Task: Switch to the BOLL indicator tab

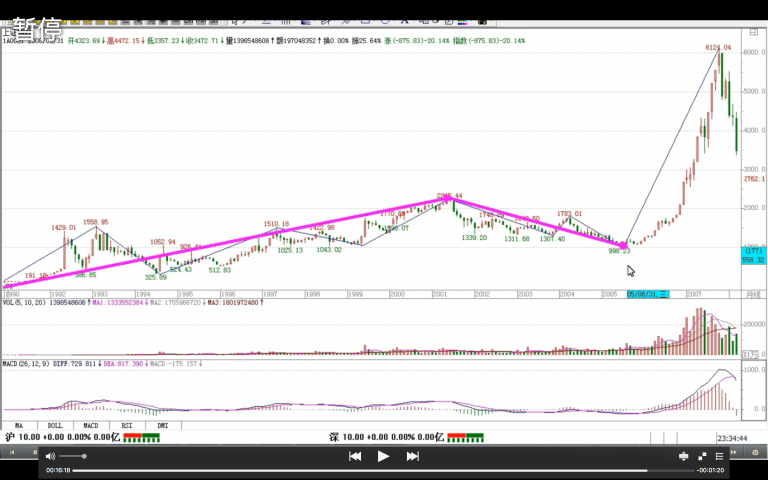Action: [x=55, y=425]
